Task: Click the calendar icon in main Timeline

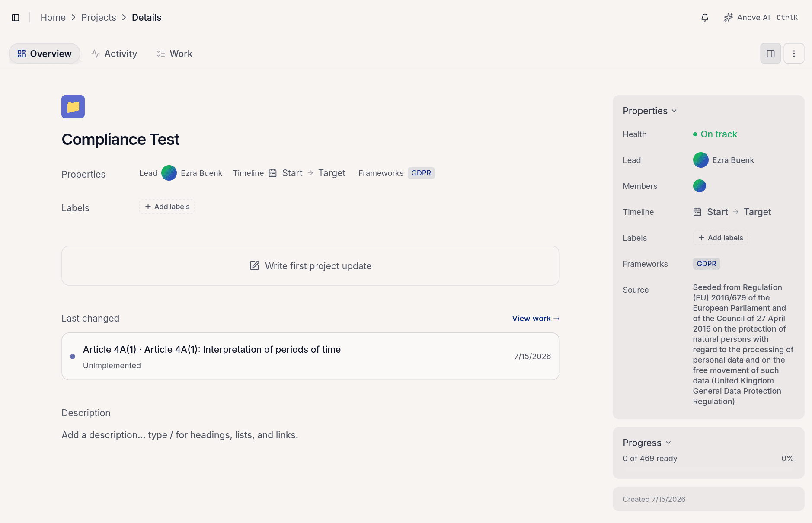Action: pyautogui.click(x=272, y=173)
